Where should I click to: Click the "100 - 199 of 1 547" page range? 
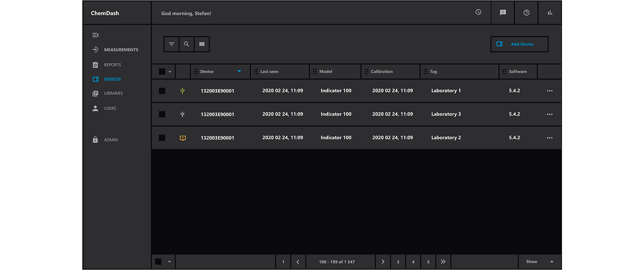click(x=337, y=262)
